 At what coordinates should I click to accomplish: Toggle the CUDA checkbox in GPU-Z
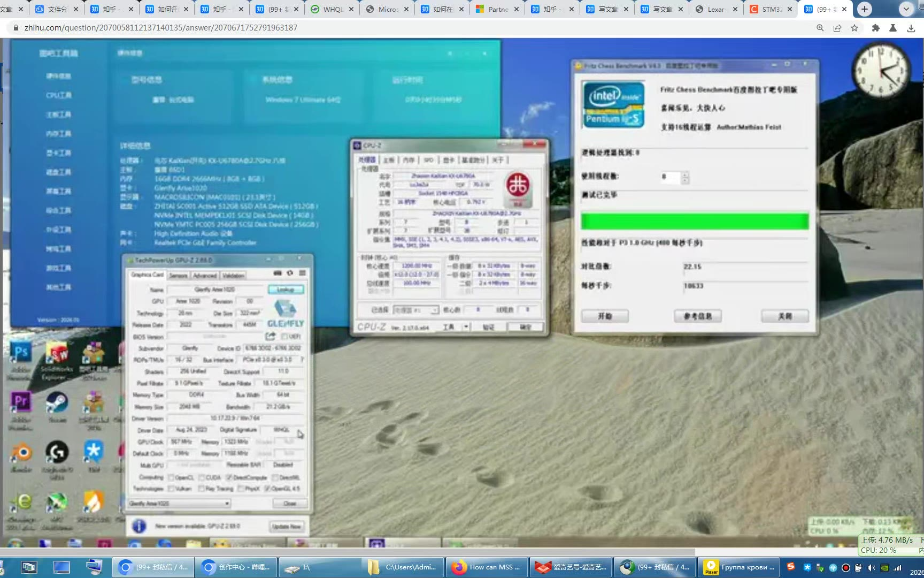(202, 477)
